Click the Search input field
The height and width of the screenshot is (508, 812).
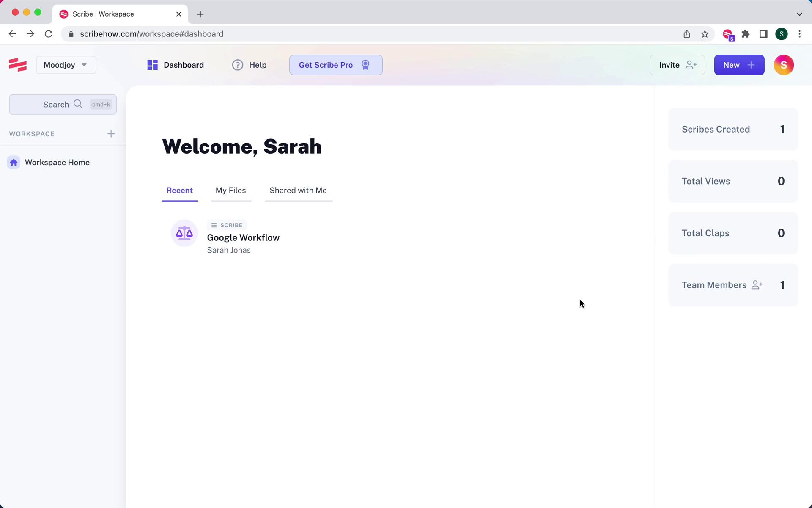63,104
